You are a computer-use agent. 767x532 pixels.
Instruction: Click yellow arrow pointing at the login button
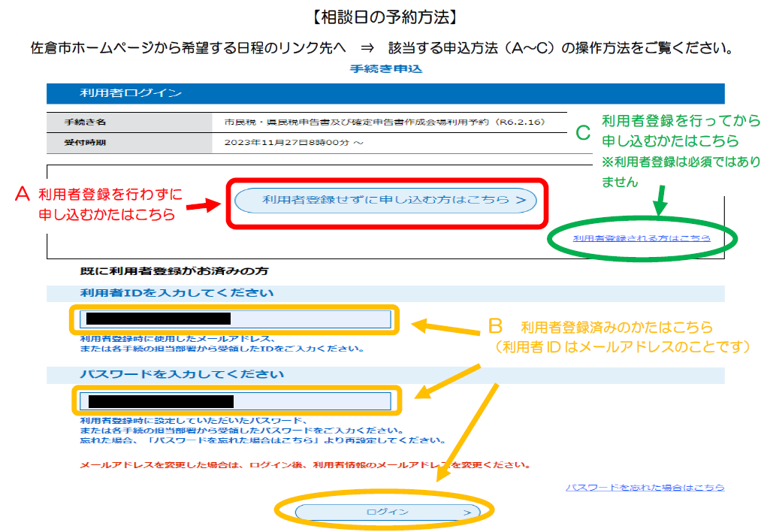[467, 430]
